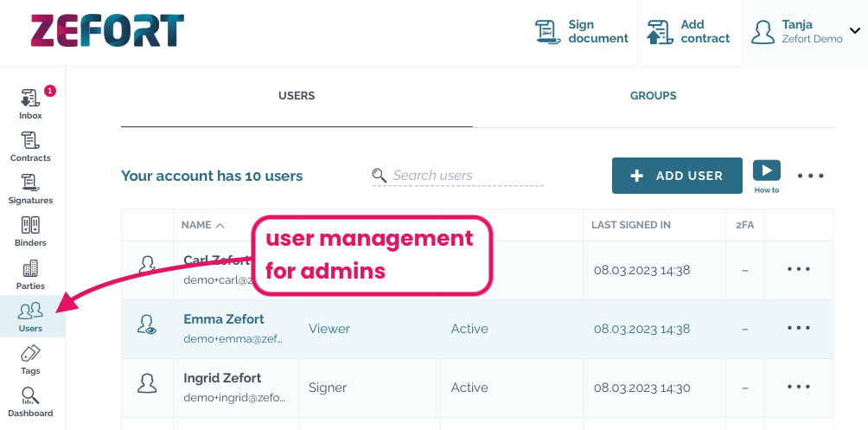Open the Inbox from the sidebar
Screen dimensions: 868x430
pos(30,104)
